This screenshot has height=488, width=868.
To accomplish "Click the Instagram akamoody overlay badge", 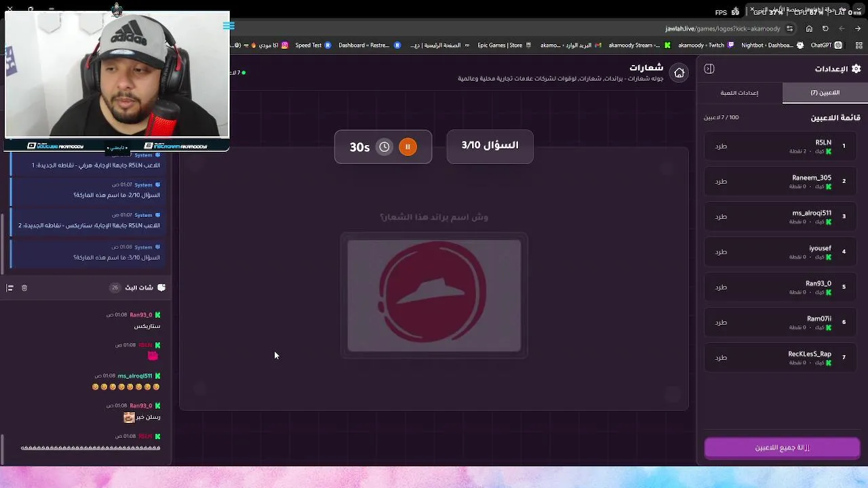I will (x=176, y=146).
